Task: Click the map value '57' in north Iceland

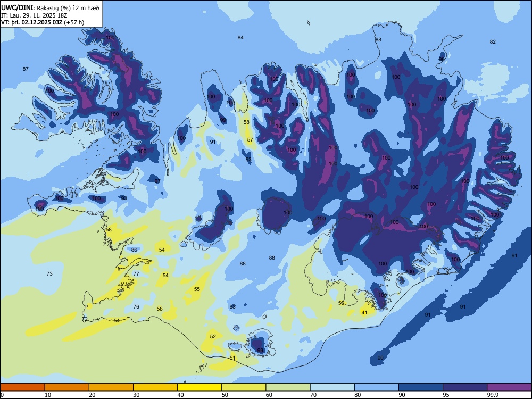Action: [x=250, y=140]
